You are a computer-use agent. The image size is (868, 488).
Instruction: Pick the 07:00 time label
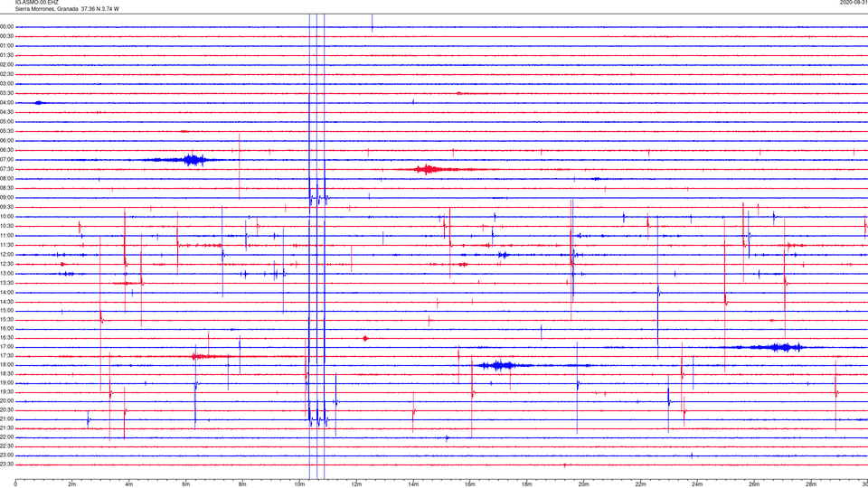[x=6, y=160]
